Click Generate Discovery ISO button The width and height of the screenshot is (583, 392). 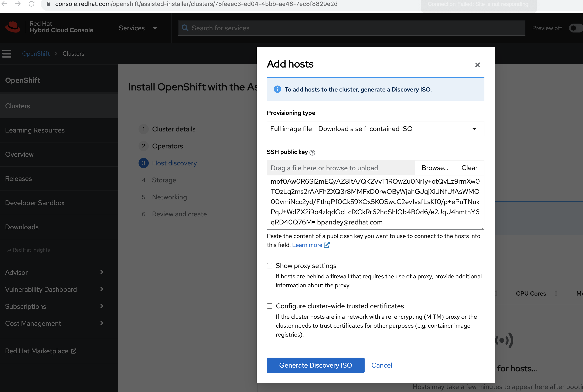pos(315,365)
